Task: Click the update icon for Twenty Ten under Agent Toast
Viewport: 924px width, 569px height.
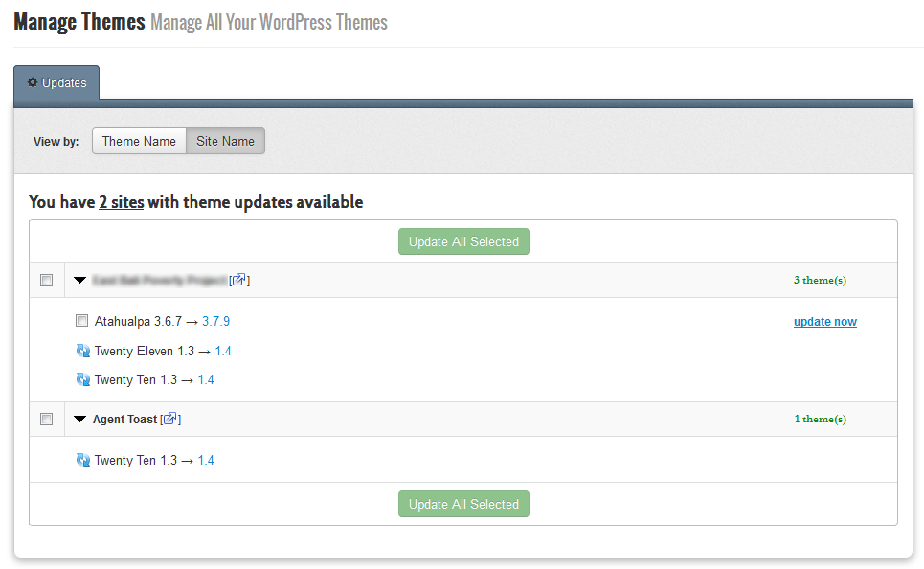Action: (x=83, y=460)
